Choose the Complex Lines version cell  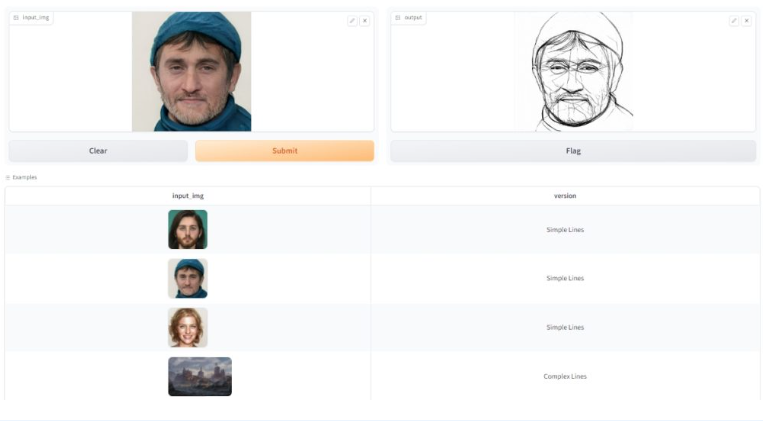click(564, 376)
